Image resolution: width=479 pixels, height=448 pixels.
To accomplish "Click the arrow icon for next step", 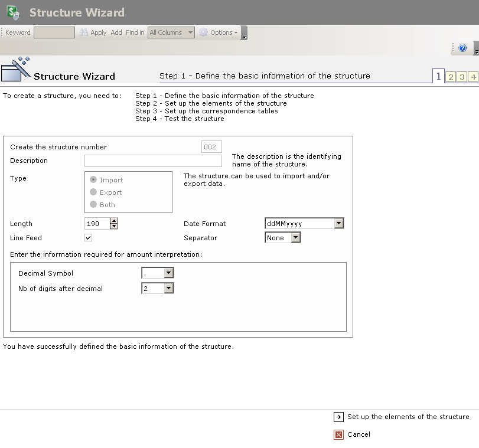I will click(338, 417).
